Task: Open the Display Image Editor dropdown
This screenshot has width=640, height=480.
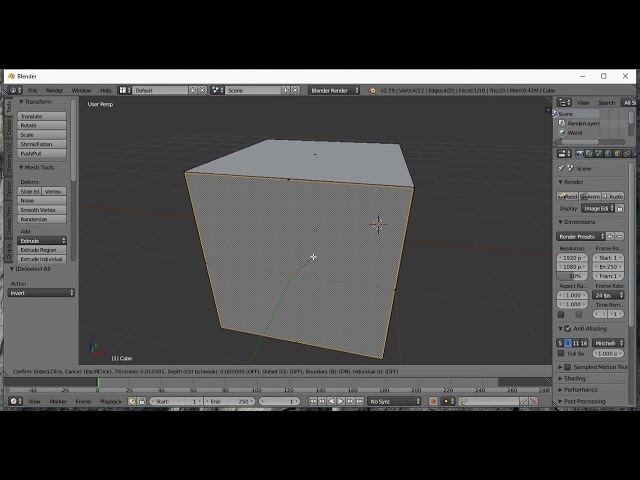Action: click(x=598, y=208)
